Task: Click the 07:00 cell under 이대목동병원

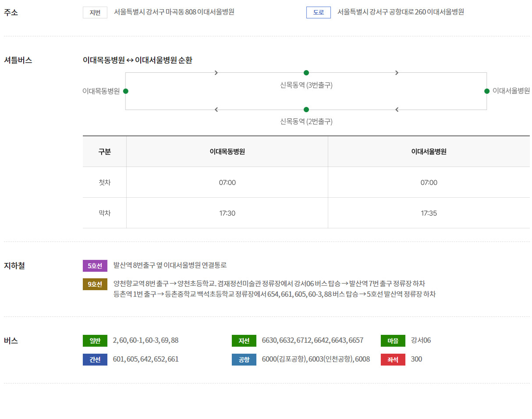Action: [227, 182]
